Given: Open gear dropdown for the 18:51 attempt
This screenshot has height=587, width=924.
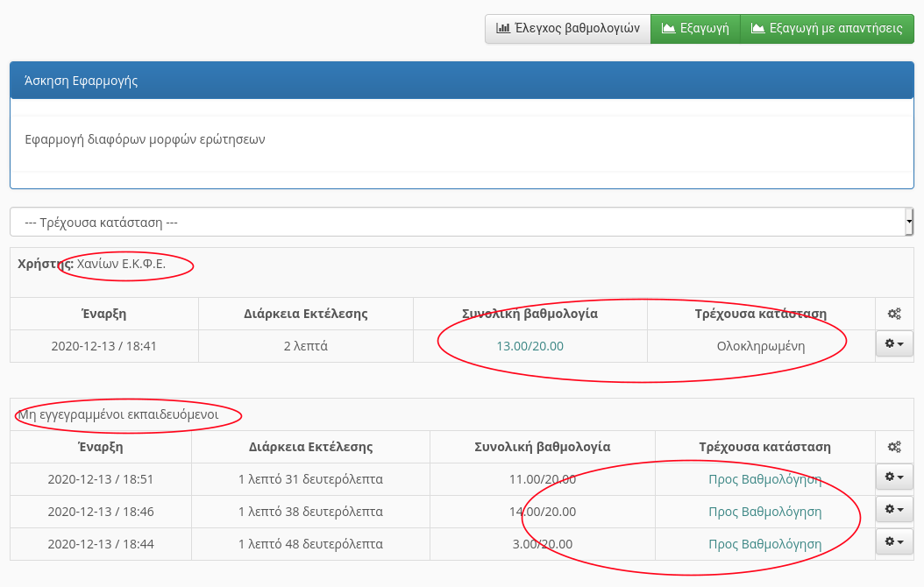Looking at the screenshot, I should (894, 477).
